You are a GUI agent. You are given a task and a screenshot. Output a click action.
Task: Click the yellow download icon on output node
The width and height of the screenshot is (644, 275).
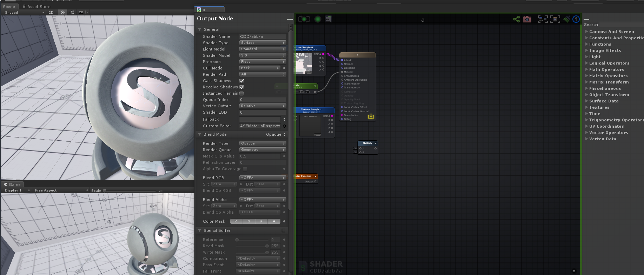tap(371, 116)
